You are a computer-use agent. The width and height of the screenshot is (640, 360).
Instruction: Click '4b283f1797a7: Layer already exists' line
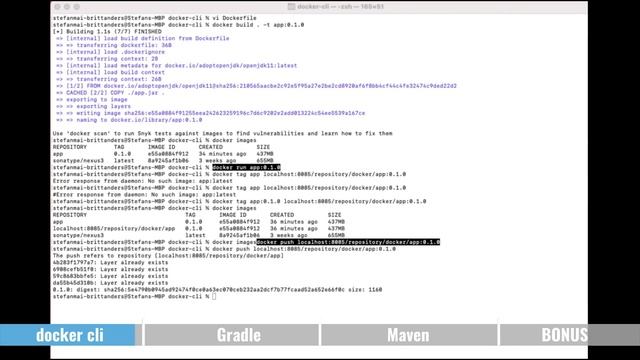[x=110, y=262]
